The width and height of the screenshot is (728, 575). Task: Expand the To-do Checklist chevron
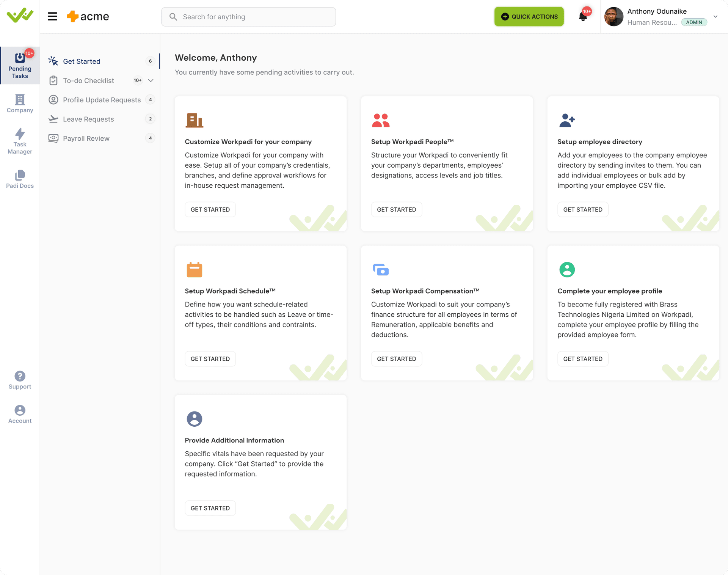[151, 80]
